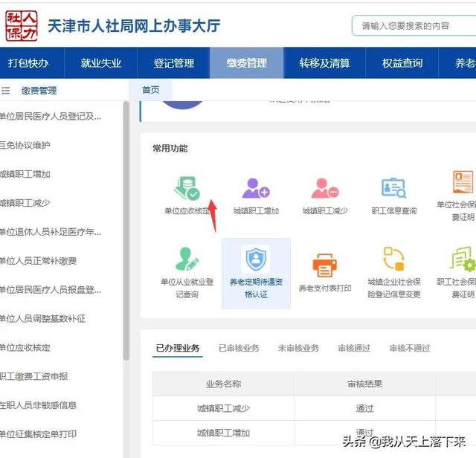Select the 已审核业务 tab
Viewport: 476px width, 458px height.
[239, 348]
